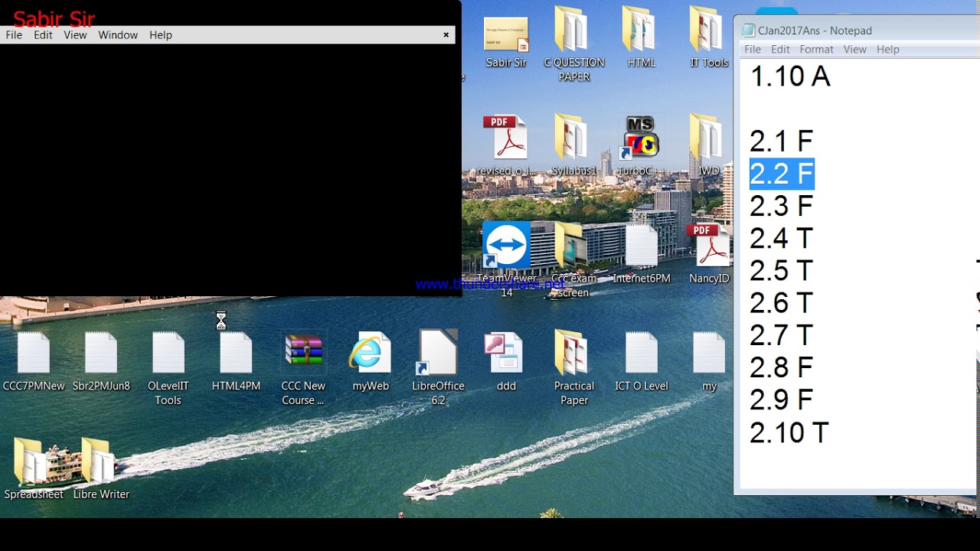Open the C QUESTION PAPER folder
The height and width of the screenshot is (551, 980).
pos(573,44)
